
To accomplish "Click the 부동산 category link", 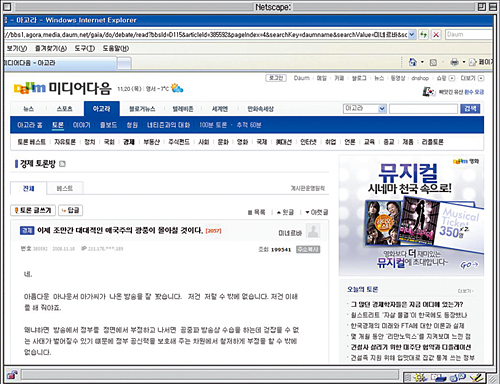I will [151, 142].
